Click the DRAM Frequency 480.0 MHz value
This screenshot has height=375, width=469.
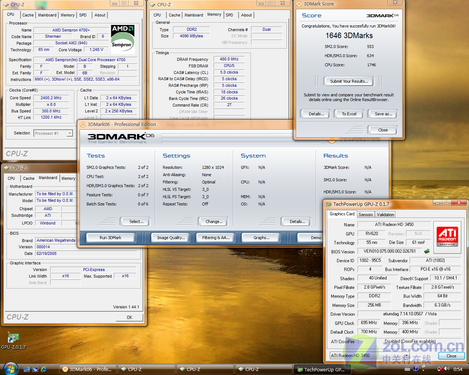click(229, 59)
